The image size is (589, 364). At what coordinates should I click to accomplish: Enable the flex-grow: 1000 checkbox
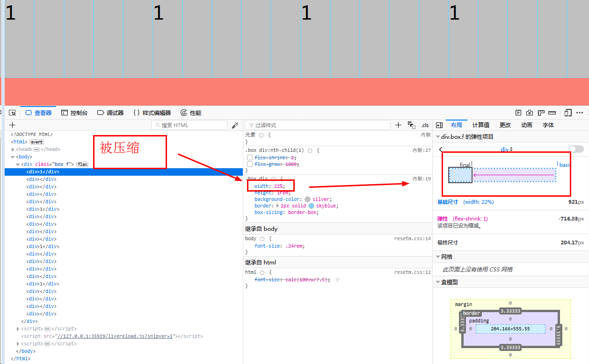pos(250,164)
